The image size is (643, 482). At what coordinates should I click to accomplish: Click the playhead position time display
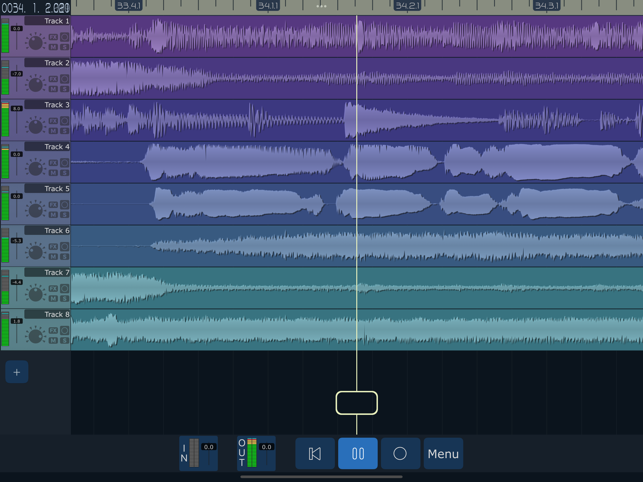pos(36,7)
